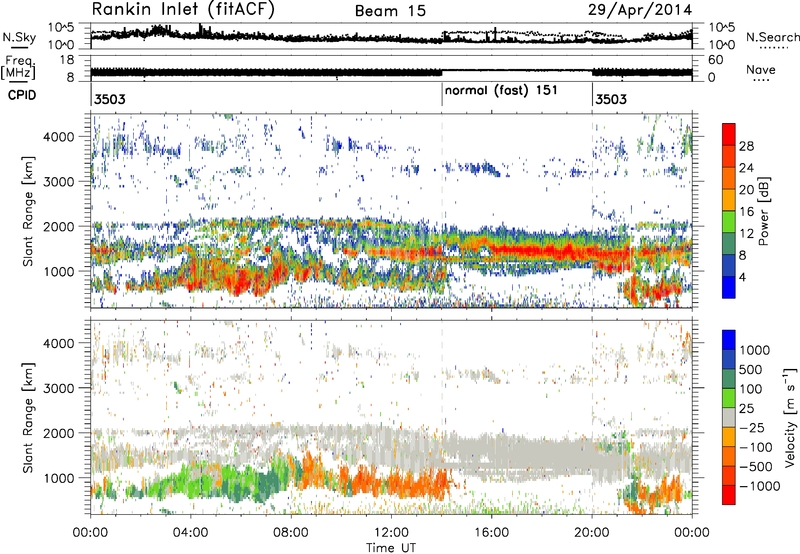Click the first '3503' CPID label near 00:00

pyautogui.click(x=110, y=99)
